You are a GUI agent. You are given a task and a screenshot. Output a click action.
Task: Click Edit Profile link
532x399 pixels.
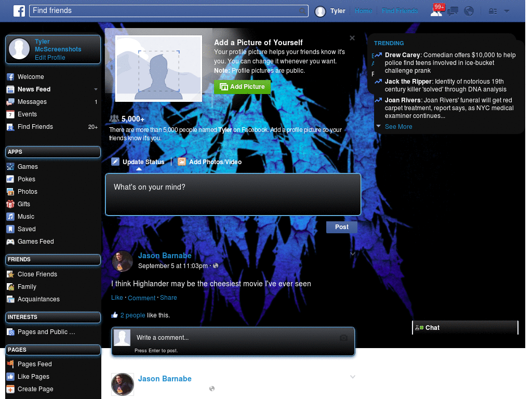(x=50, y=58)
